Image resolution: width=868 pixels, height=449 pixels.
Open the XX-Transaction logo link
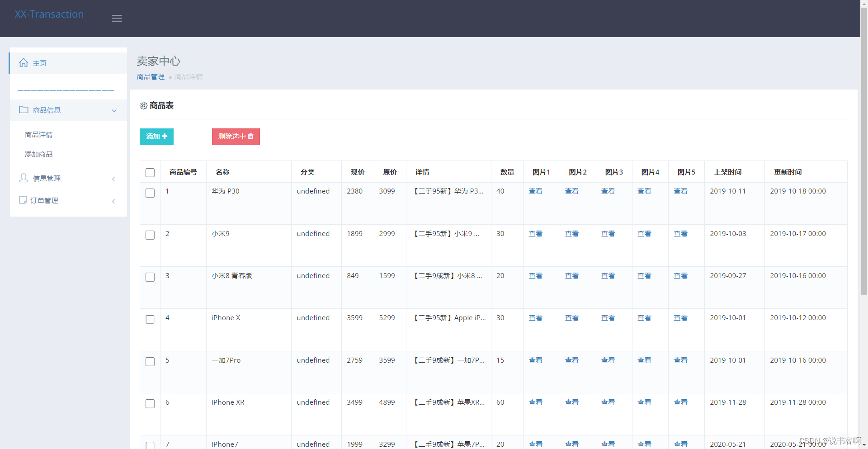(x=49, y=14)
